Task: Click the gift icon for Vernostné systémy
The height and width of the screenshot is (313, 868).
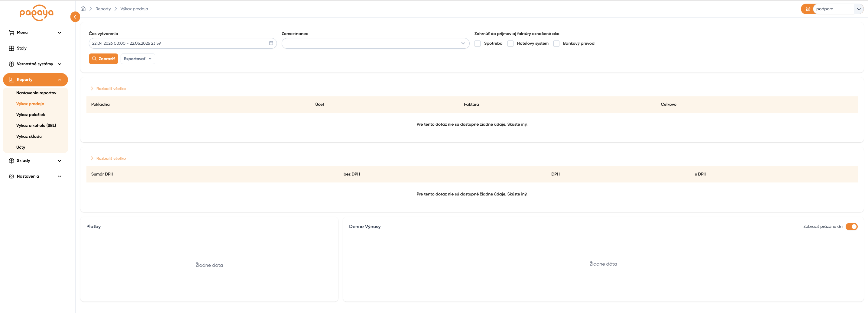Action: tap(11, 64)
